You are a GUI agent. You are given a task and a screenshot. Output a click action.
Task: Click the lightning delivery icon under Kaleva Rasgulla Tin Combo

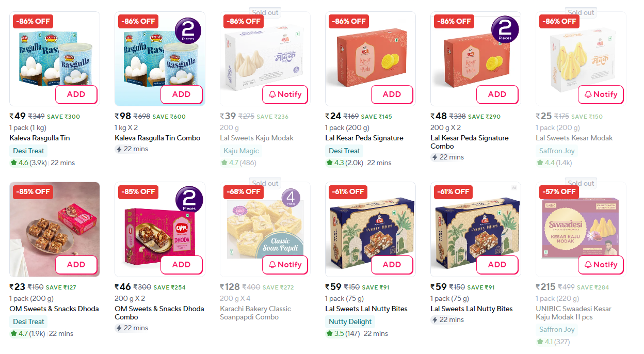(119, 149)
